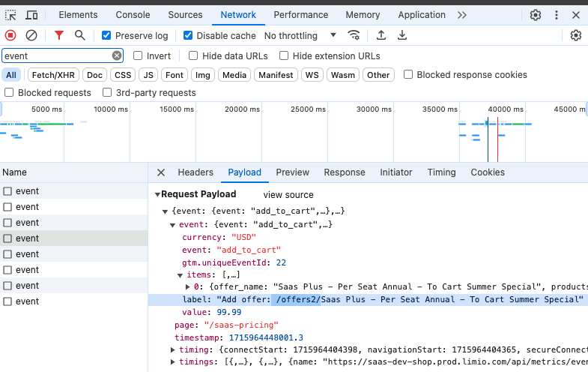Collapse the items array node
This screenshot has height=372, width=588.
180,275
